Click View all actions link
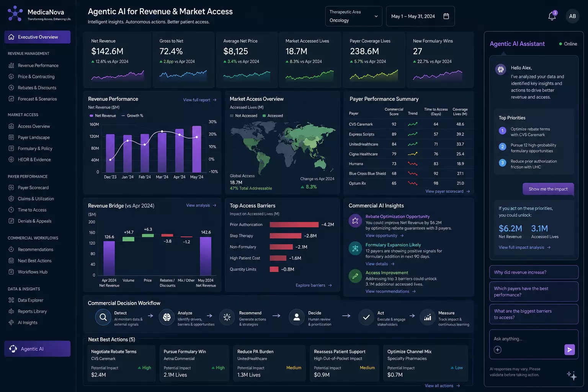Viewport: 588px width, 392px height. (442, 385)
